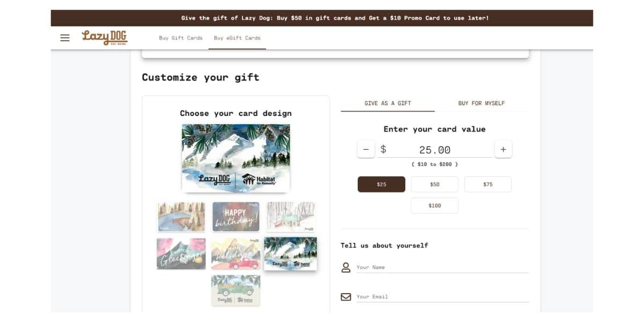644x322 pixels.
Task: Select the Buy eGift Cards tab
Action: coord(237,38)
